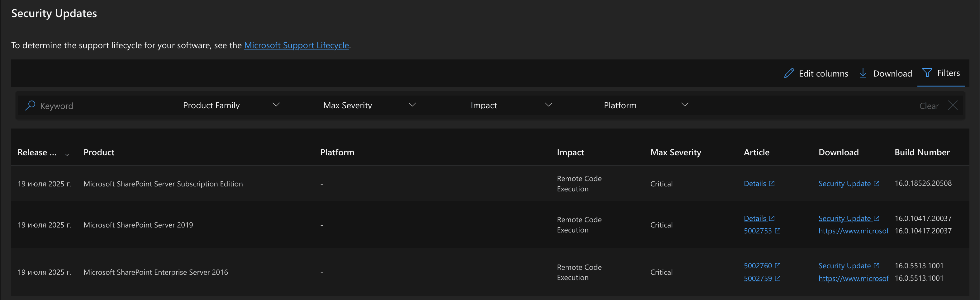
Task: Open microsoft URL link in SharePoint 2016 row
Action: (853, 278)
